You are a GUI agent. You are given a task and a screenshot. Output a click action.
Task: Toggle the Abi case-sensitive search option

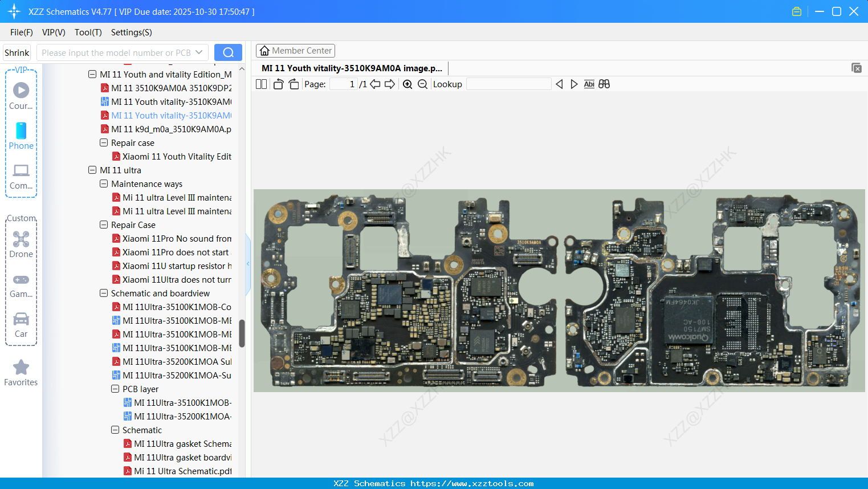[589, 84]
